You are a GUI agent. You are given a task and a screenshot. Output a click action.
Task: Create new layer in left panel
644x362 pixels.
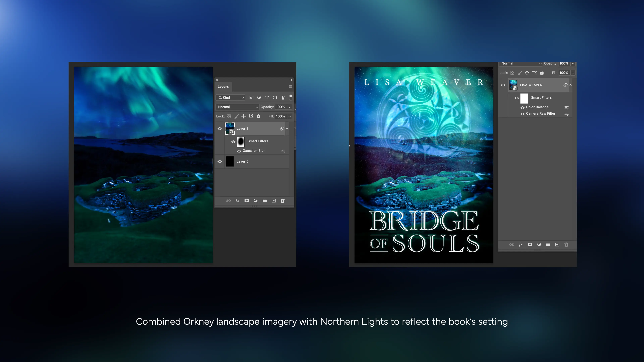point(274,201)
